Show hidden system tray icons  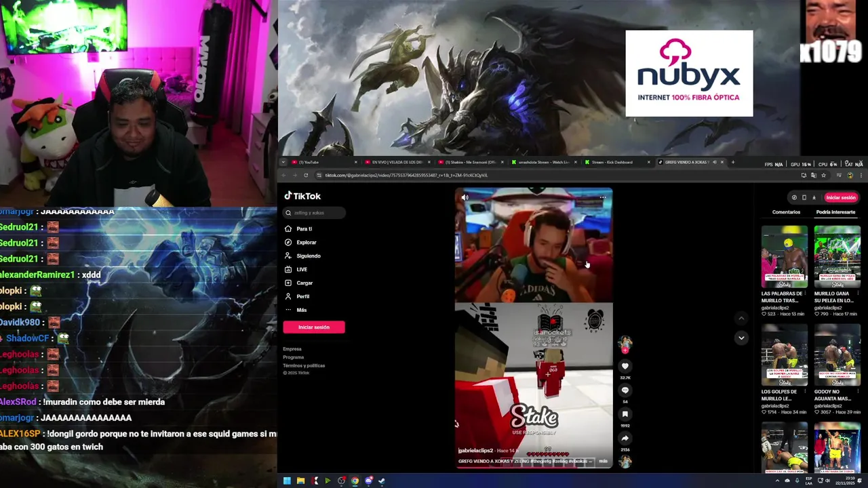tap(777, 481)
